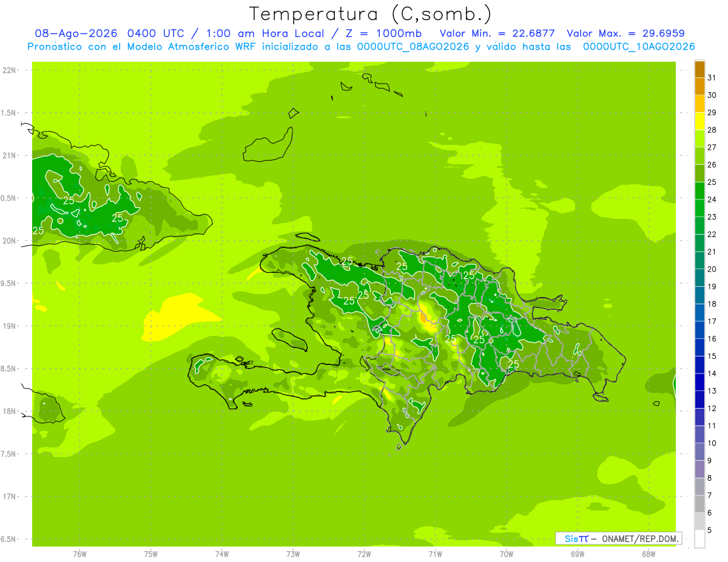The height and width of the screenshot is (562, 728).
Task: Click the '76W' longitude axis label
Action: click(x=79, y=554)
